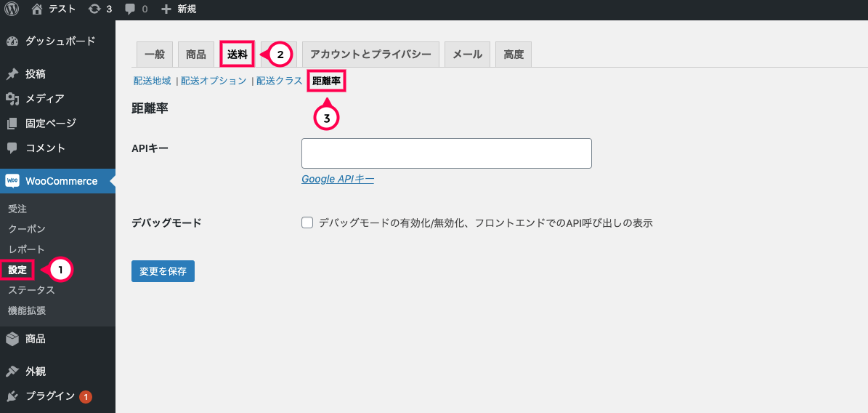The height and width of the screenshot is (413, 868).
Task: Open ダッシュボード from the sidebar
Action: pos(60,41)
